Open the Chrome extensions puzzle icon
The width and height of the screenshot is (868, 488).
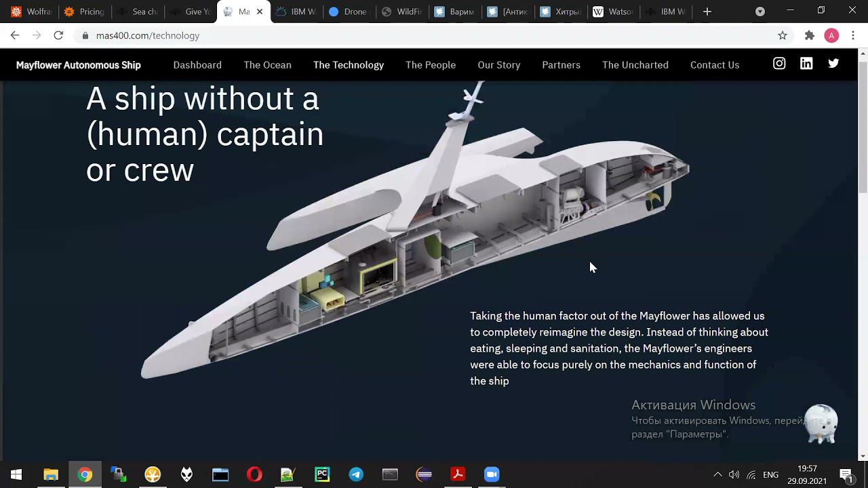click(809, 35)
